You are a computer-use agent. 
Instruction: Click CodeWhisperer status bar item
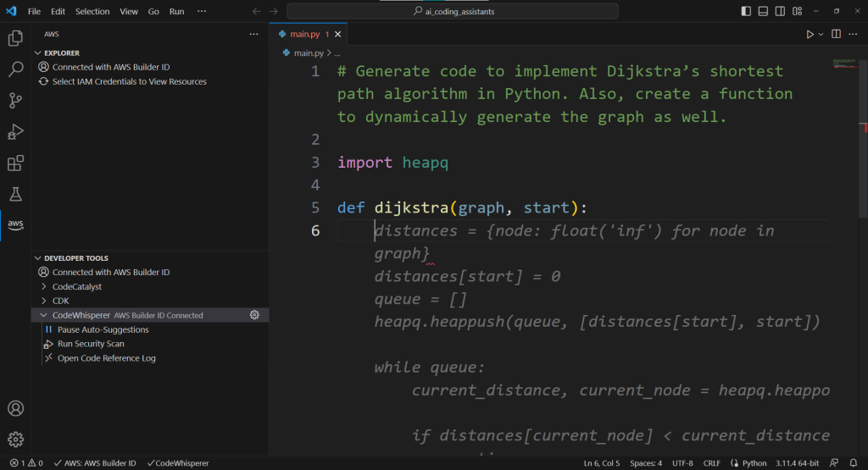click(x=178, y=463)
